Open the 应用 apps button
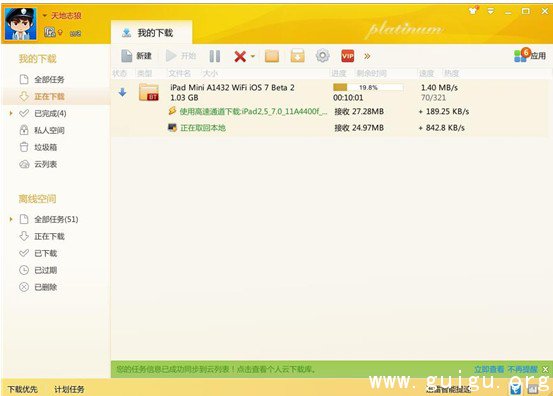The width and height of the screenshot is (553, 396). [530, 55]
